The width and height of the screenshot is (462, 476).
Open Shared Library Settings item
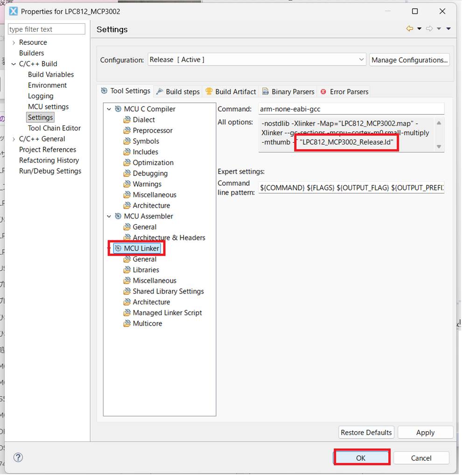point(168,291)
